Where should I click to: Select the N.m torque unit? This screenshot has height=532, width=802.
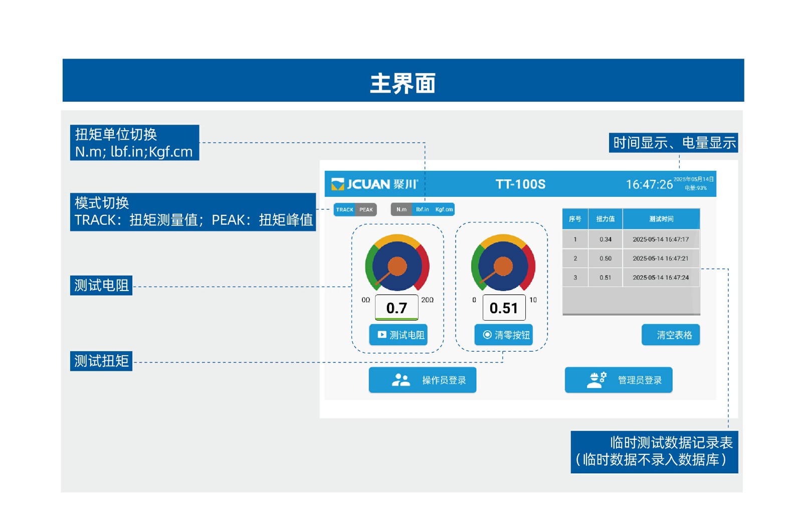tap(402, 209)
